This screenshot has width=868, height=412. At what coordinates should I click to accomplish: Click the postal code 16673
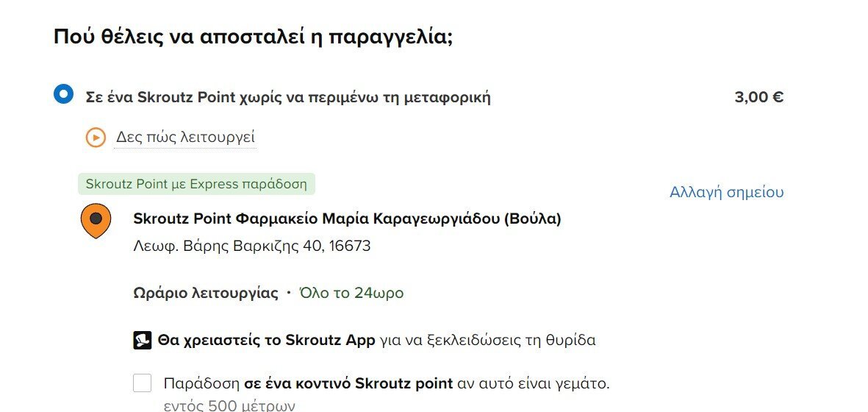(349, 245)
